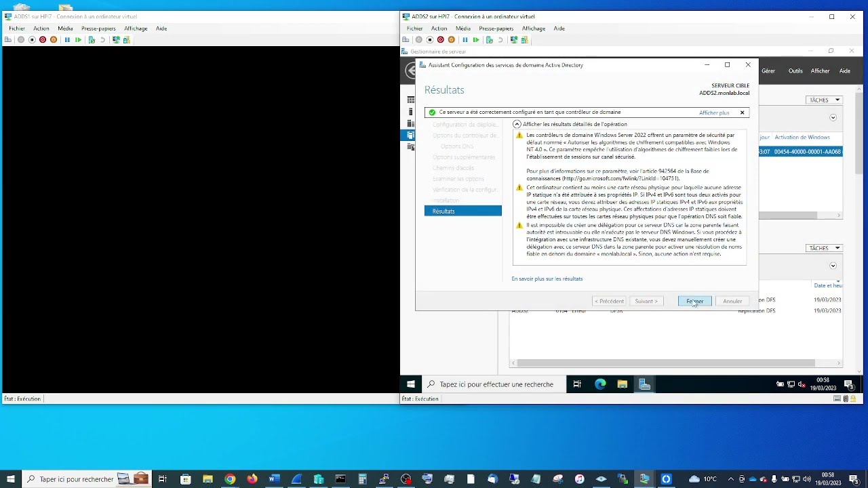Click Activation de Windows column header
The image size is (868, 488).
[802, 138]
